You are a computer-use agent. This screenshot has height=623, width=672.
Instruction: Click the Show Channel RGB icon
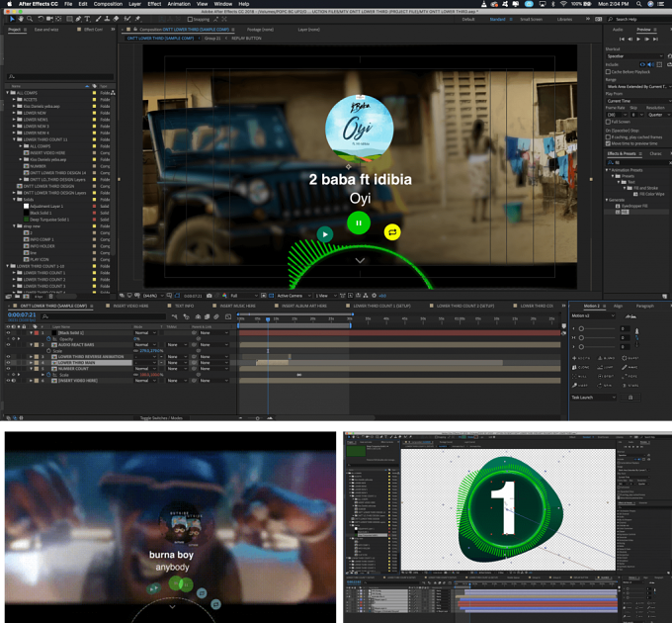click(224, 296)
